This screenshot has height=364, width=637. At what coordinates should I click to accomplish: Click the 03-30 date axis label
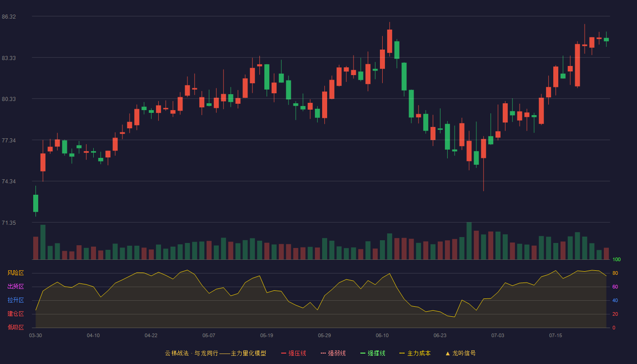35,335
